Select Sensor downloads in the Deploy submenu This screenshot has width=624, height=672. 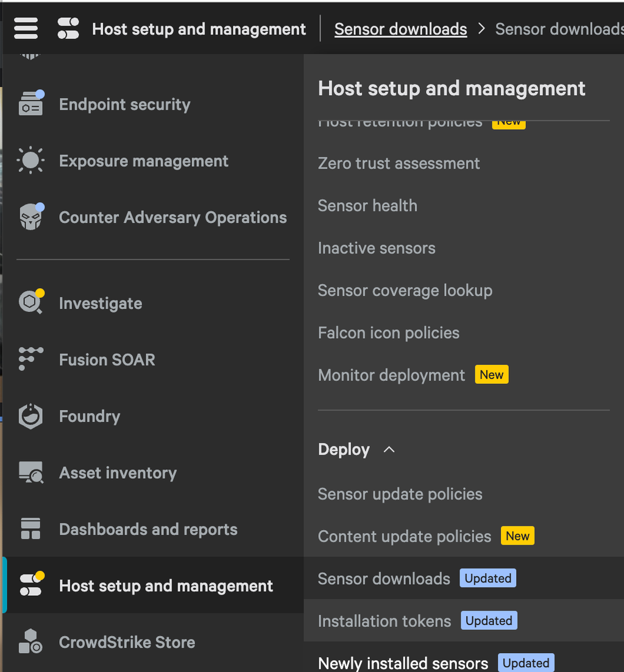tap(384, 578)
